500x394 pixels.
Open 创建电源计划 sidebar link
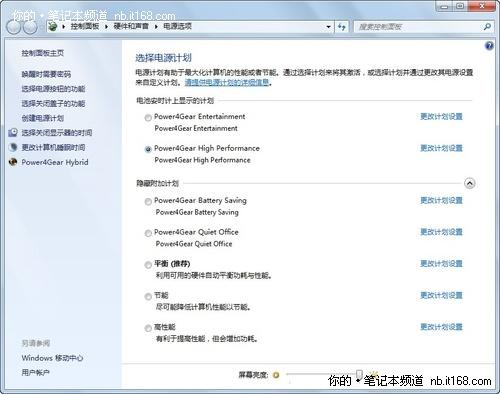pos(43,118)
